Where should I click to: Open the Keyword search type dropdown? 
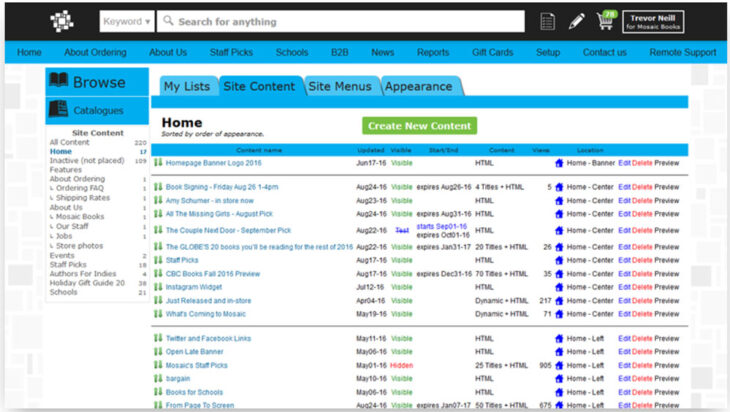(x=127, y=21)
